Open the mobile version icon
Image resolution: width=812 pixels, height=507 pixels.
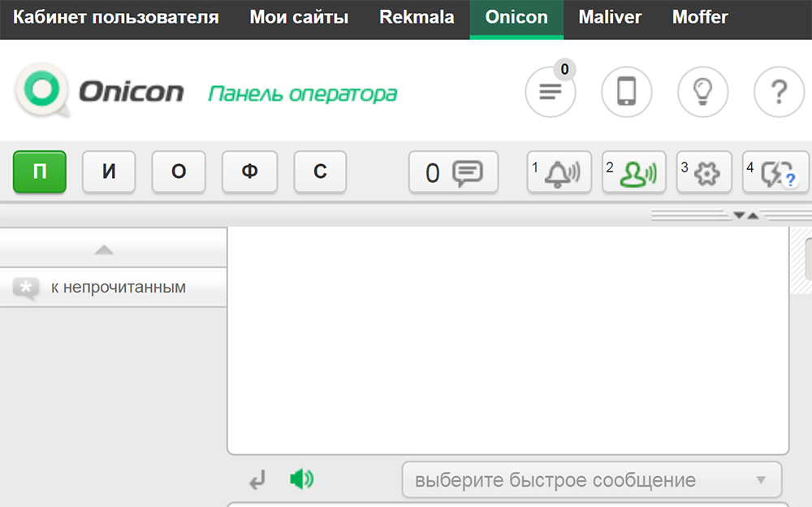point(626,92)
